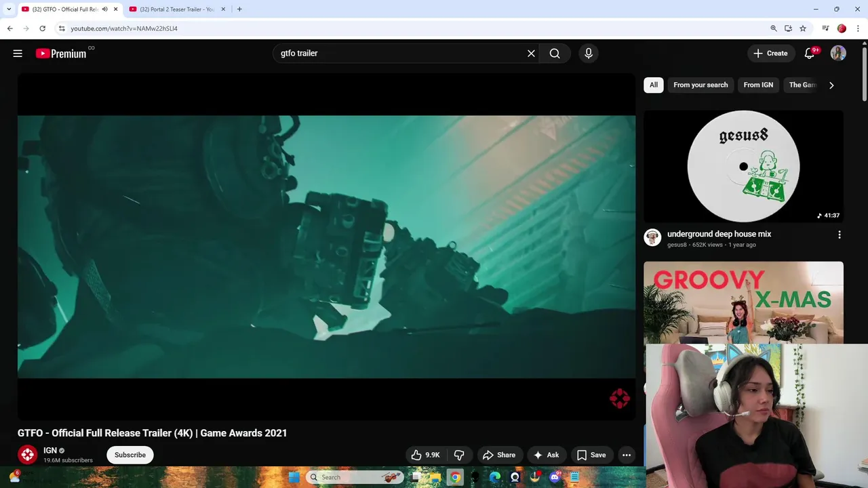Image resolution: width=868 pixels, height=488 pixels.
Task: Select the All filter chip
Action: click(654, 85)
